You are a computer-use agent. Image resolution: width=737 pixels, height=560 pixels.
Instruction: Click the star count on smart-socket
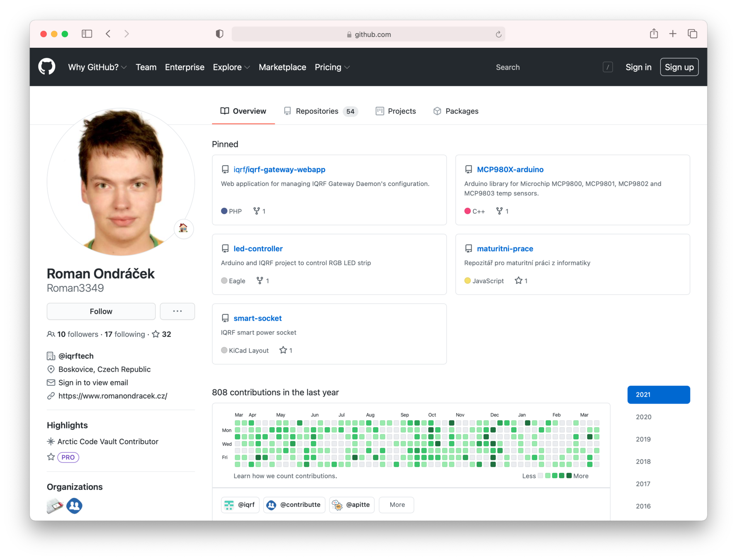[x=286, y=351]
